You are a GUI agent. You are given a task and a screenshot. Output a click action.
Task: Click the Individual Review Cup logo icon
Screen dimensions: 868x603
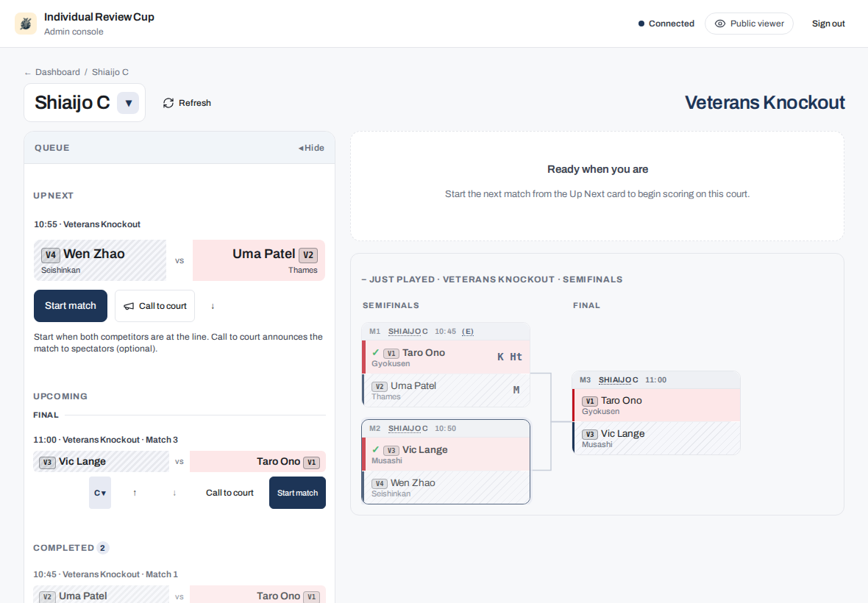tap(26, 24)
